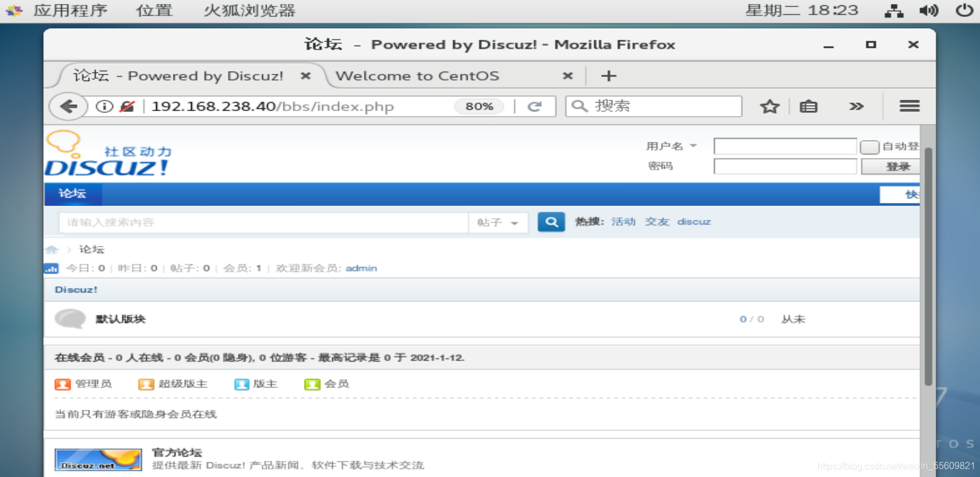Viewport: 980px width, 477px height.
Task: Open the bookmarks library icon
Action: click(808, 106)
